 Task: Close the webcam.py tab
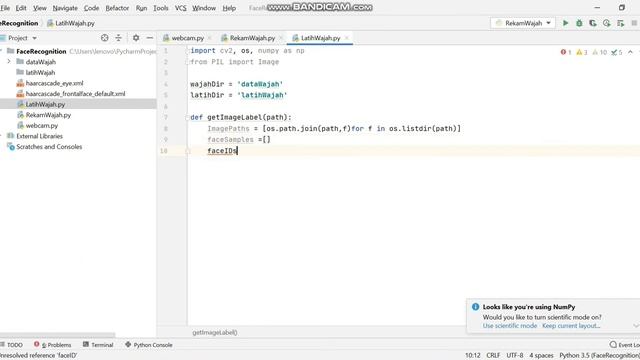tap(210, 38)
